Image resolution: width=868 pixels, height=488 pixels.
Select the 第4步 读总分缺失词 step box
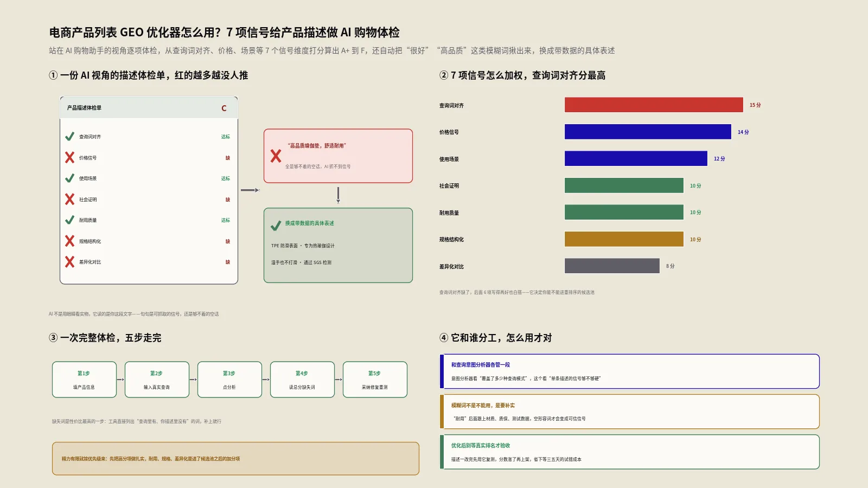pyautogui.click(x=302, y=380)
